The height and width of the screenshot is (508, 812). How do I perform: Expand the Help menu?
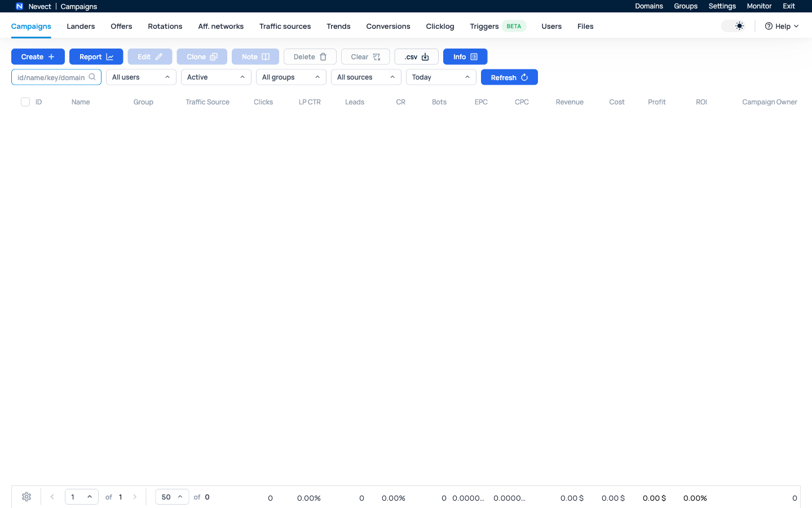[x=782, y=26]
